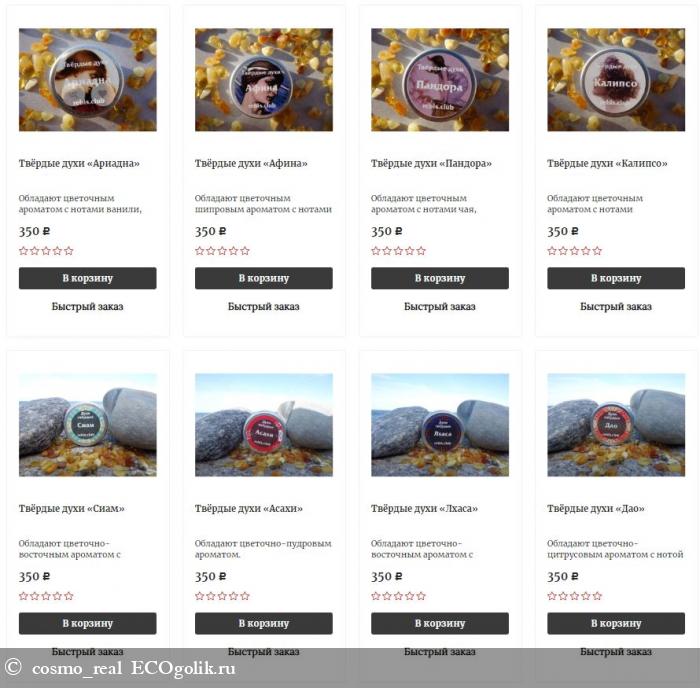View the Пандора product photo

[440, 79]
